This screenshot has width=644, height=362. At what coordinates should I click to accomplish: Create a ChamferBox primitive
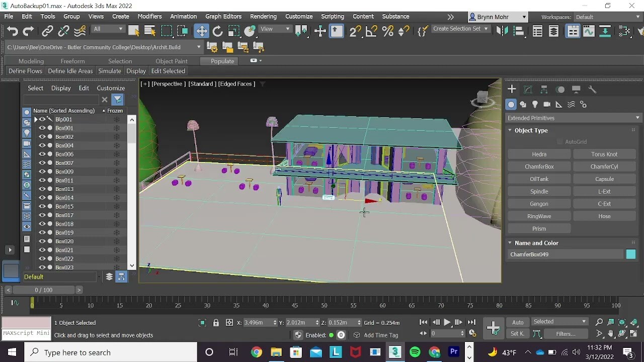click(x=539, y=166)
